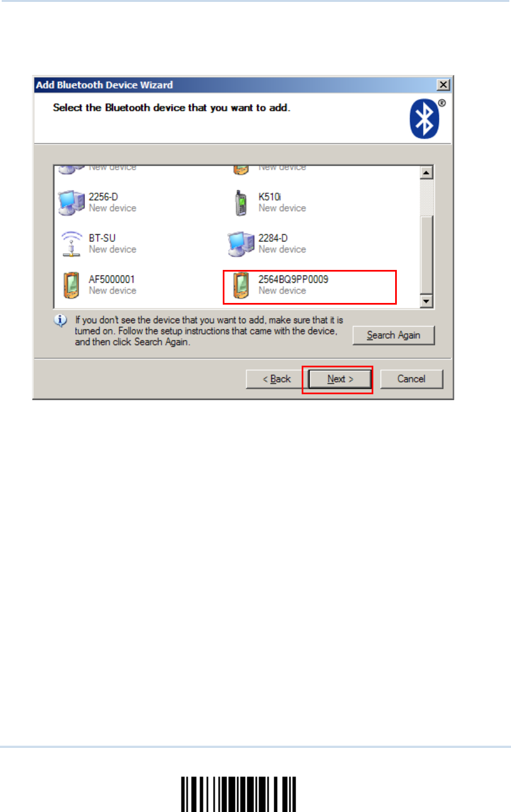Viewport: 511px width, 812px height.
Task: Click the blue information balloon icon
Action: pyautogui.click(x=60, y=321)
